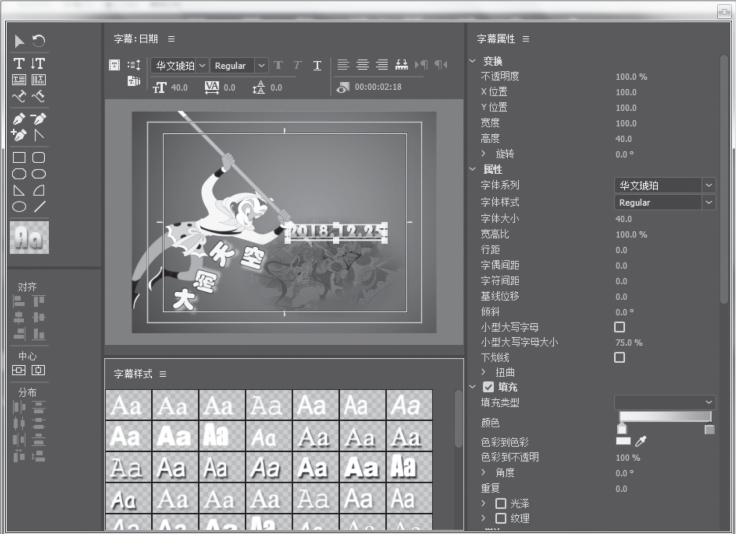The width and height of the screenshot is (736, 534).
Task: Select the Pen tool
Action: [x=19, y=119]
